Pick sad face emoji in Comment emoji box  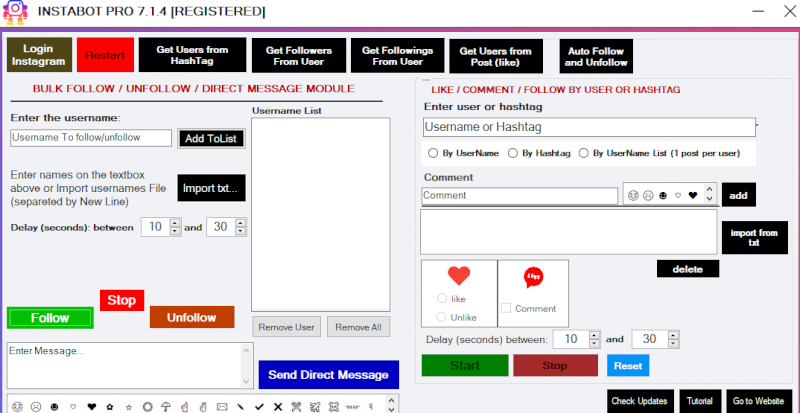(x=648, y=196)
